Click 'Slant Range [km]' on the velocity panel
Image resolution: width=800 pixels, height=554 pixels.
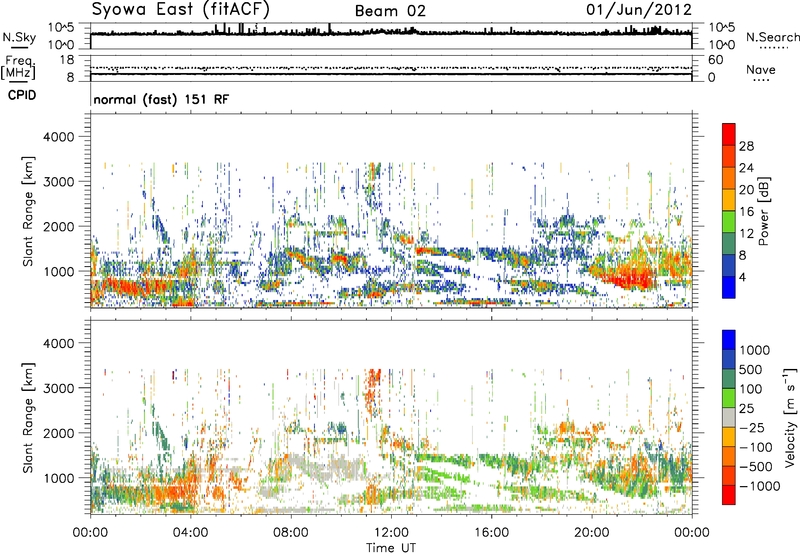pyautogui.click(x=28, y=417)
